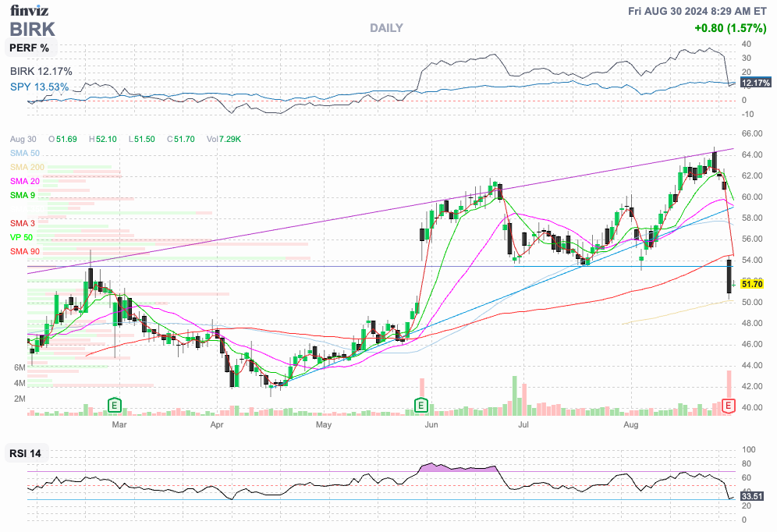Image resolution: width=777 pixels, height=532 pixels.
Task: Click the SMA 90 legend label
Action: coord(25,252)
